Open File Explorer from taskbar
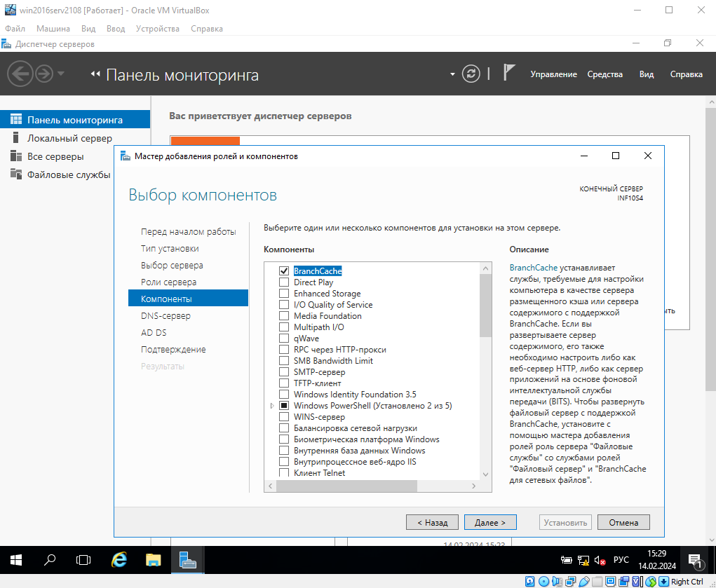716x588 pixels. point(154,560)
